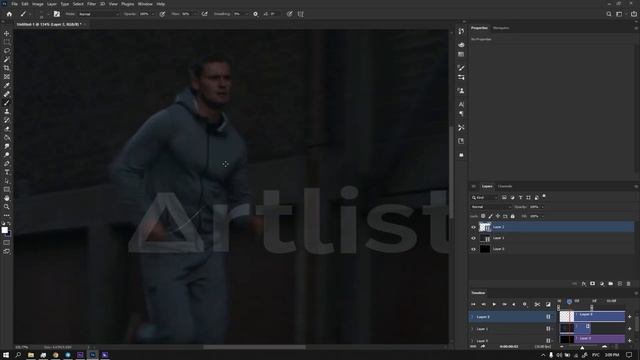Open layer filter Kind dropdown
Screen dimensions: 640x360
[x=484, y=198]
